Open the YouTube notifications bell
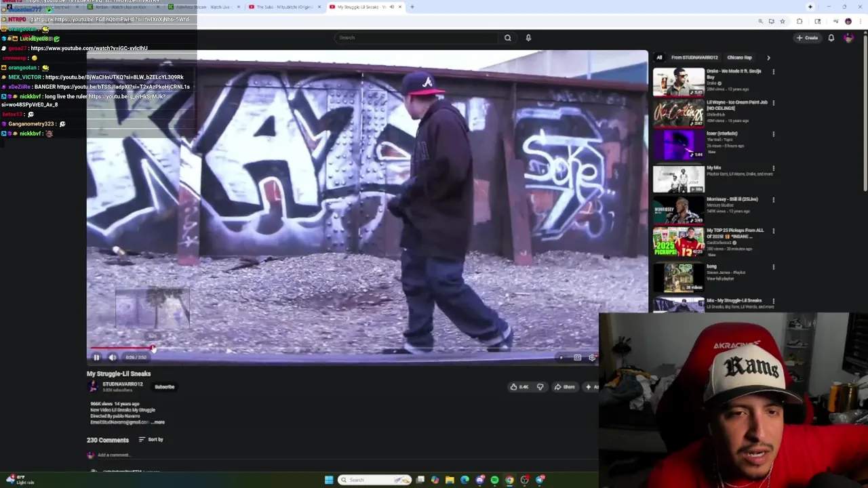 [x=831, y=38]
